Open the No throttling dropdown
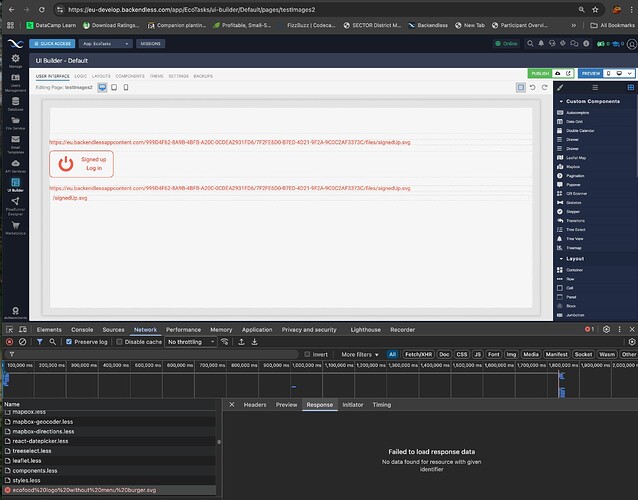 tap(189, 341)
